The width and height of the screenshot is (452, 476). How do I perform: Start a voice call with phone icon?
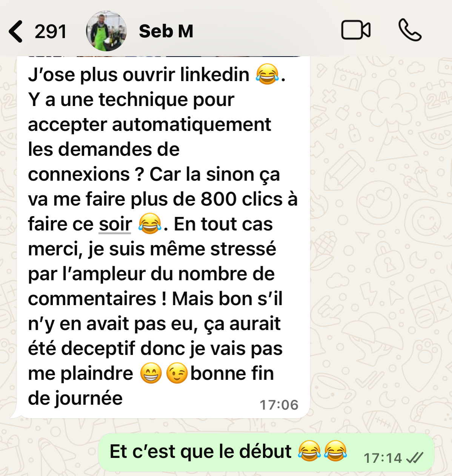(x=410, y=30)
